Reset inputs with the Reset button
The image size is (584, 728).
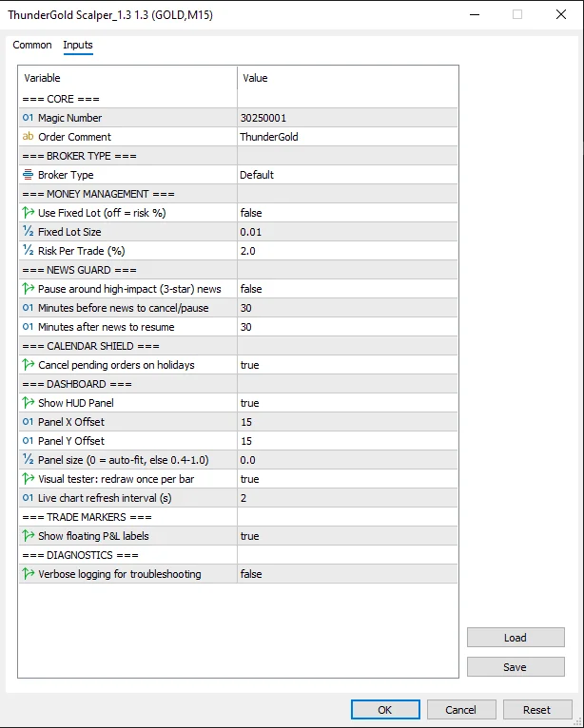pos(537,709)
